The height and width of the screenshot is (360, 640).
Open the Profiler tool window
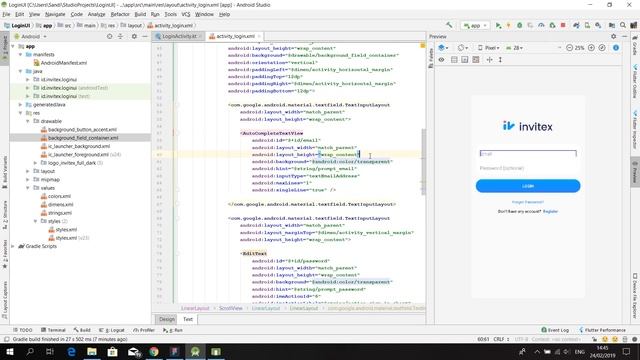144,330
